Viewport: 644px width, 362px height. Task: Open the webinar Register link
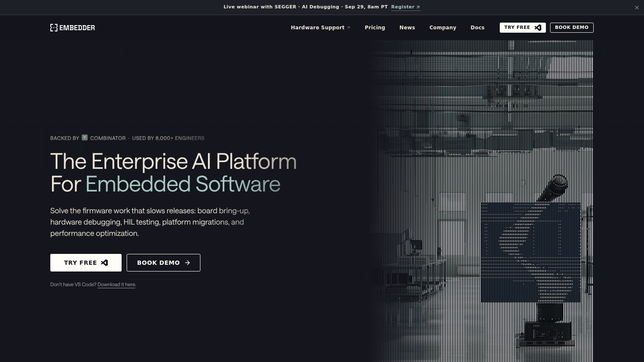[405, 7]
